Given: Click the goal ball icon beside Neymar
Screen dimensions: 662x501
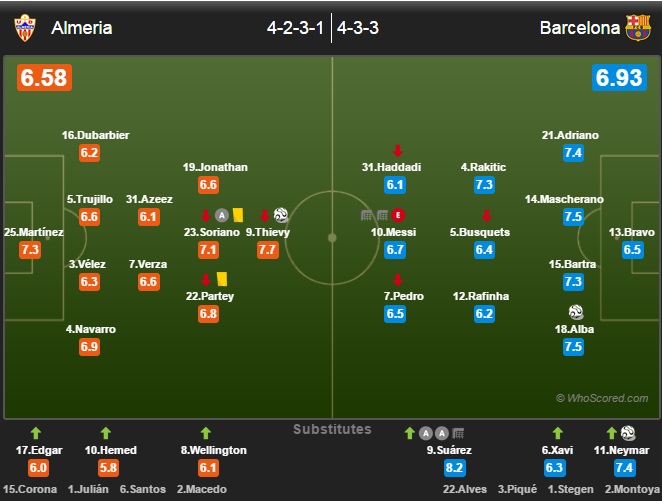Looking at the screenshot, I should (628, 433).
